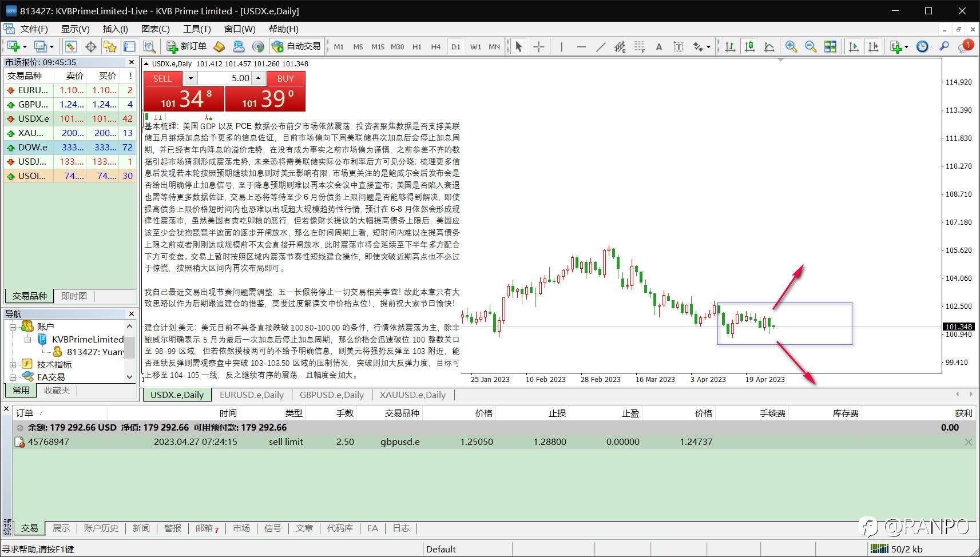
Task: Close the 市场报价 panel
Action: pos(132,62)
